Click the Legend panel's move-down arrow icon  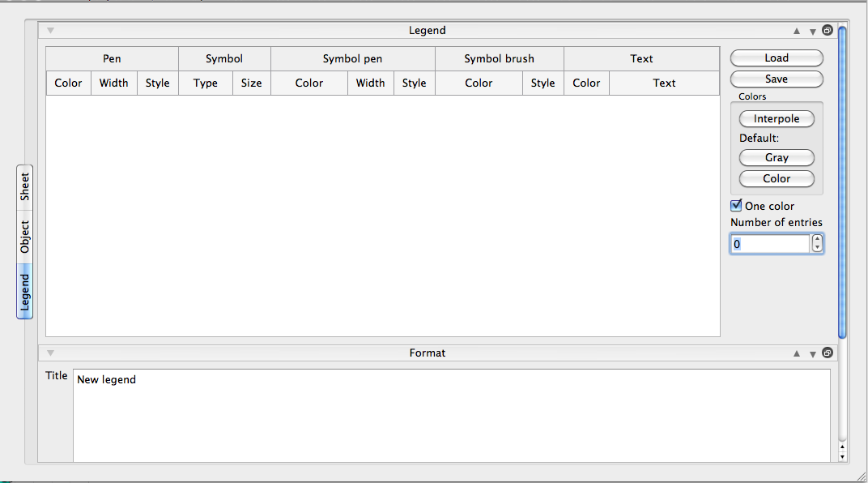coord(812,31)
